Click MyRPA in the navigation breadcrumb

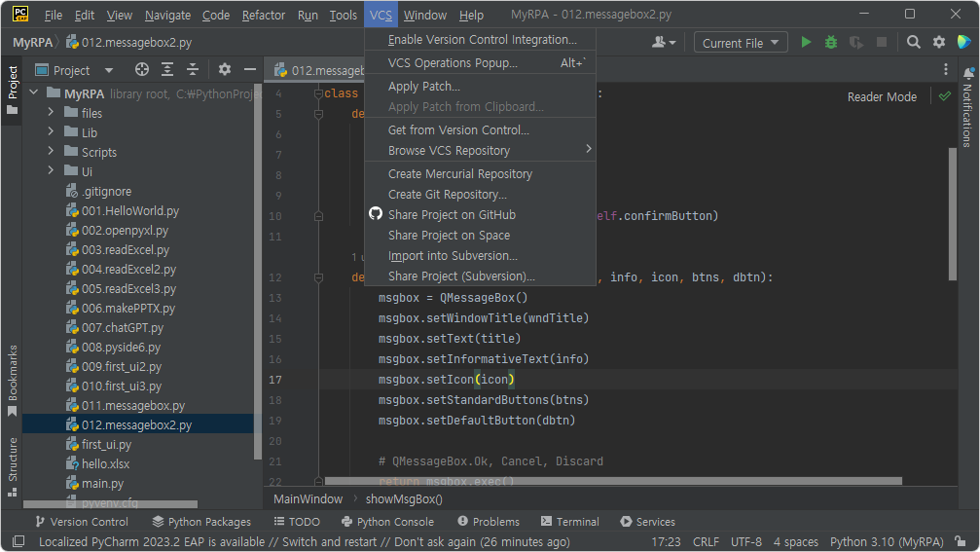click(x=32, y=43)
